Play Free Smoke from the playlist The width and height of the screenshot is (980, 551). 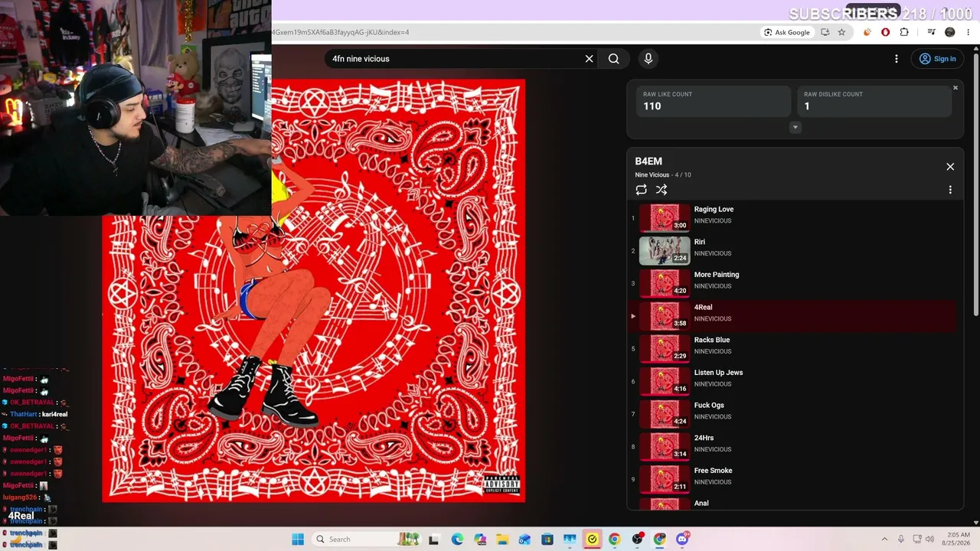pyautogui.click(x=713, y=471)
